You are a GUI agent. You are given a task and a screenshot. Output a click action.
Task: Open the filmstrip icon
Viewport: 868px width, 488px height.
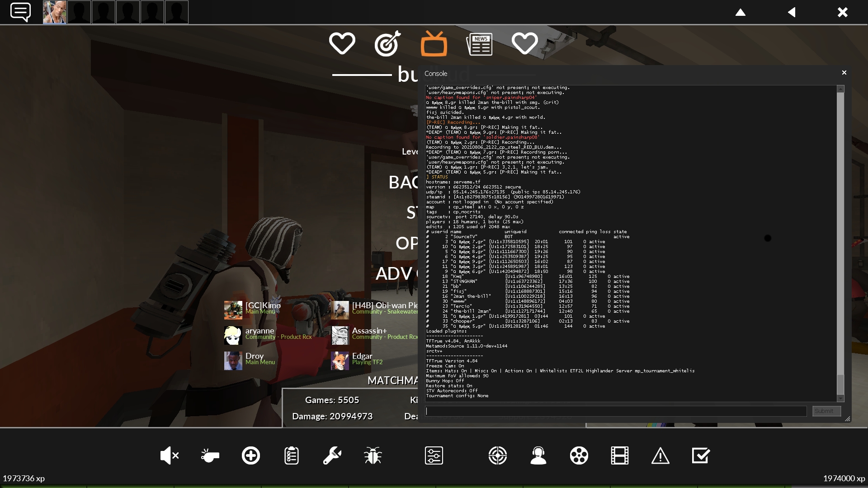[620, 455]
